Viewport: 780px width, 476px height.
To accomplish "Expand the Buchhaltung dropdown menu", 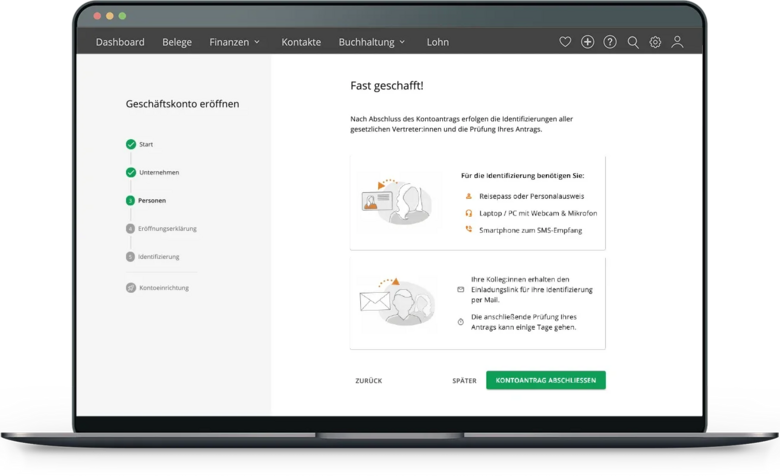I will pyautogui.click(x=372, y=42).
